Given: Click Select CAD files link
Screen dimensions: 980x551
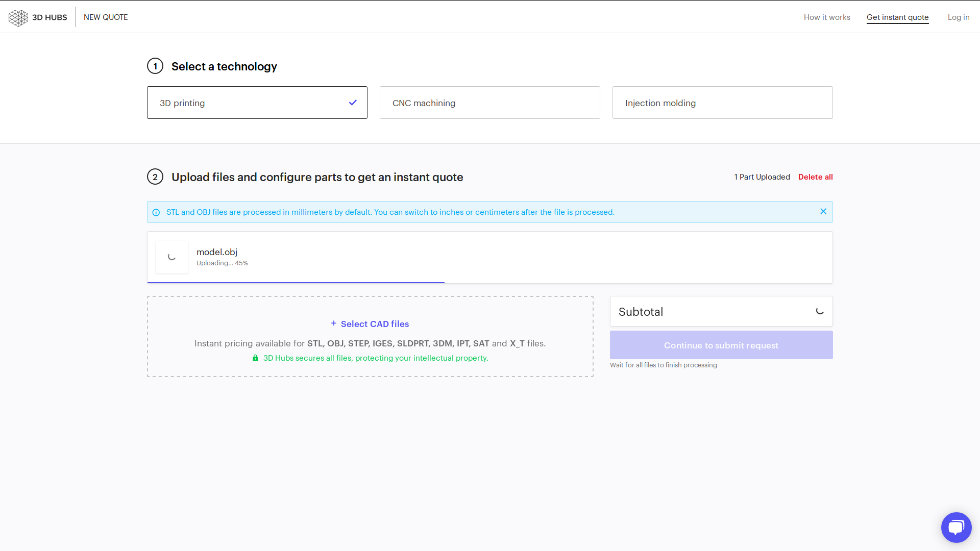Looking at the screenshot, I should pyautogui.click(x=375, y=324).
